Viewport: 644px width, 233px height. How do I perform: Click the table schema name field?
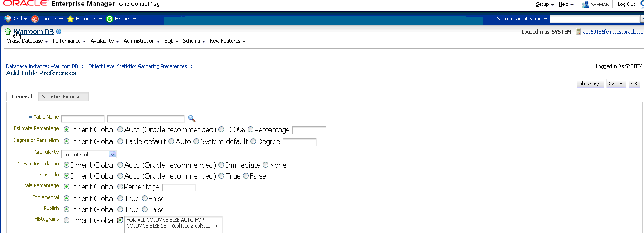(x=83, y=119)
